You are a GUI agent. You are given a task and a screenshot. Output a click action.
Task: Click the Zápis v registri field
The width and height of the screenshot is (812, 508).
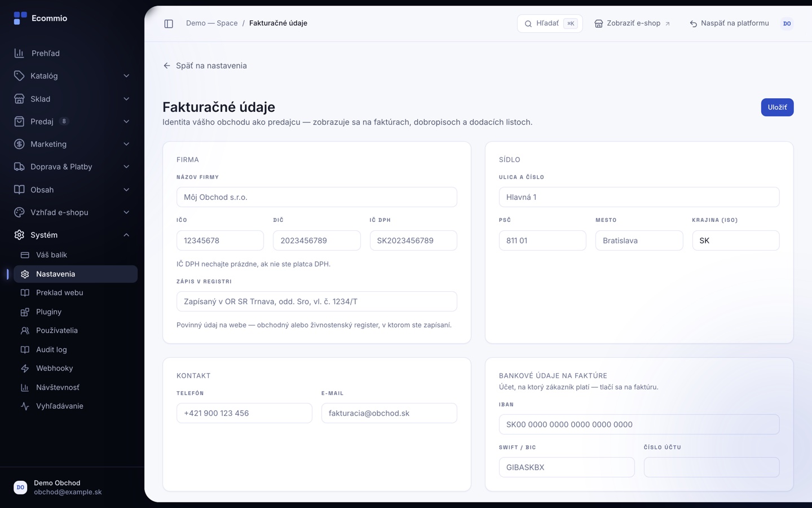point(317,301)
